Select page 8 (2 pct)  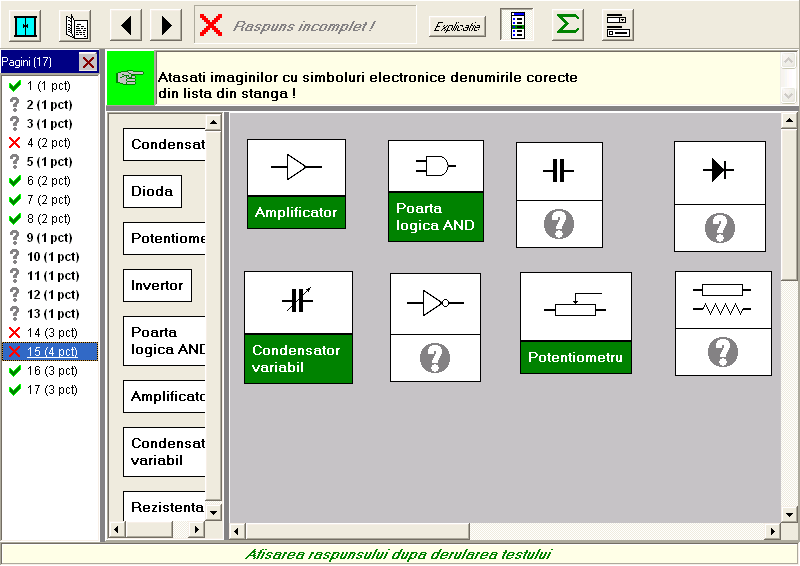pyautogui.click(x=48, y=218)
